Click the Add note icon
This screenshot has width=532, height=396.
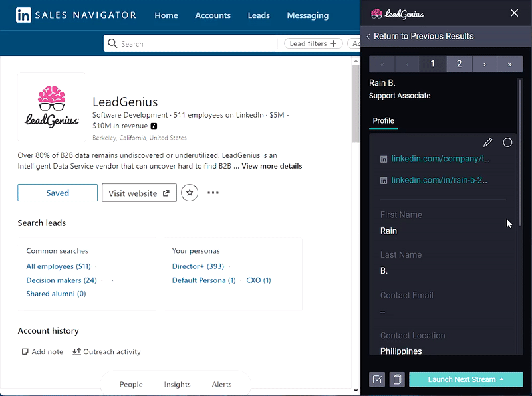25,352
